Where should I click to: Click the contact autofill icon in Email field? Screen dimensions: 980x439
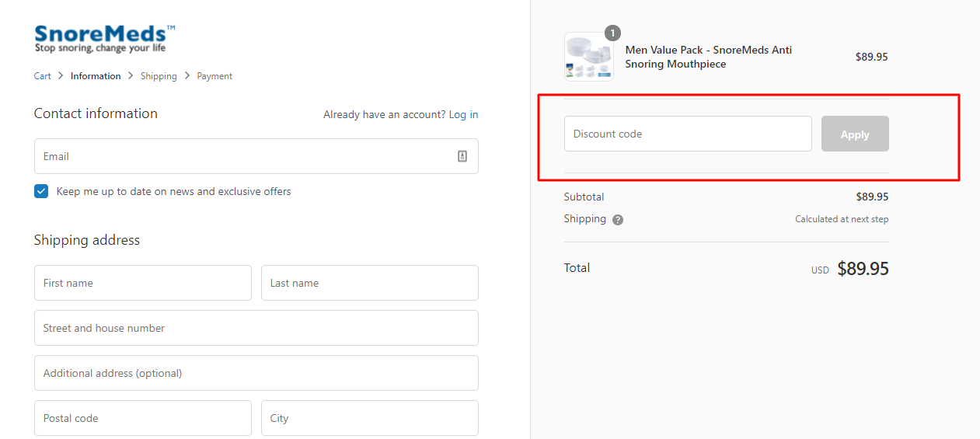pyautogui.click(x=462, y=156)
